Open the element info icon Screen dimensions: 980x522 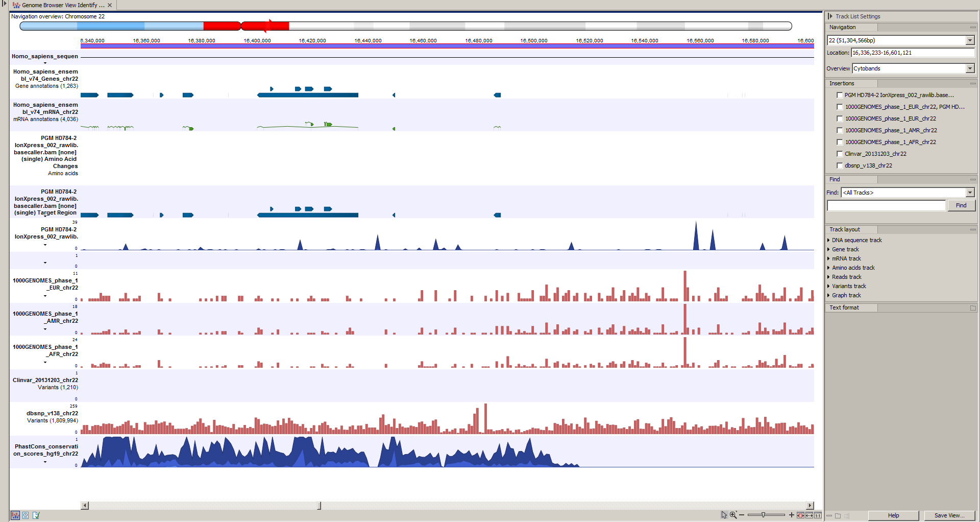coord(35,515)
